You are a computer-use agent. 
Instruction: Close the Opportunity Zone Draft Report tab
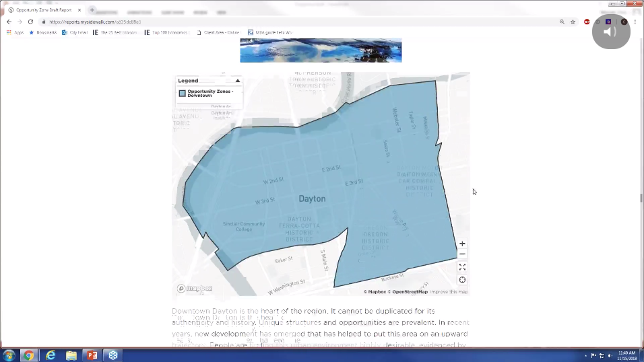click(x=79, y=10)
